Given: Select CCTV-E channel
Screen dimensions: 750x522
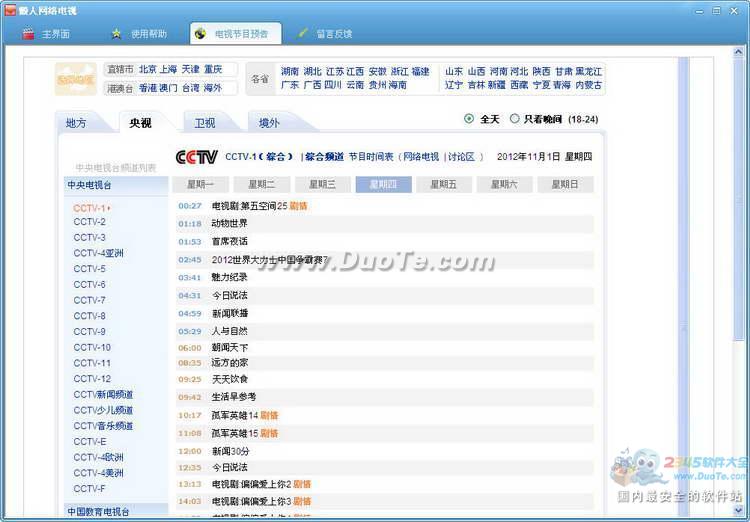Looking at the screenshot, I should [x=90, y=442].
